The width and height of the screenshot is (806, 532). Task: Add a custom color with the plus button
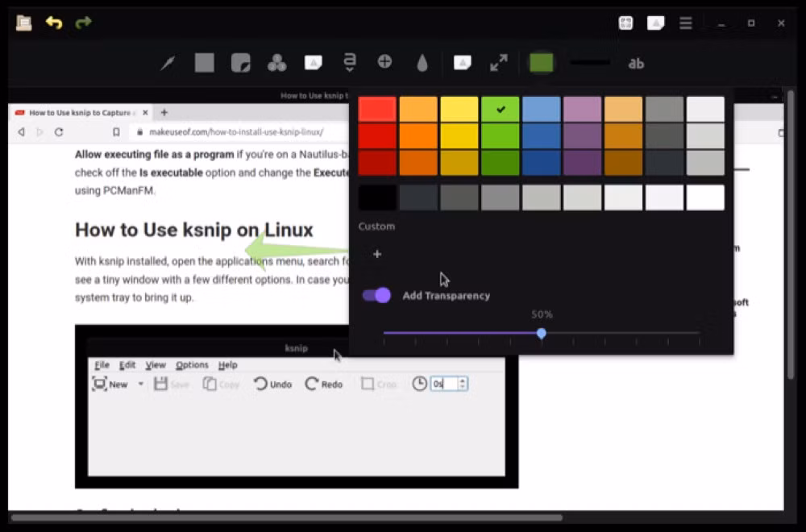377,254
